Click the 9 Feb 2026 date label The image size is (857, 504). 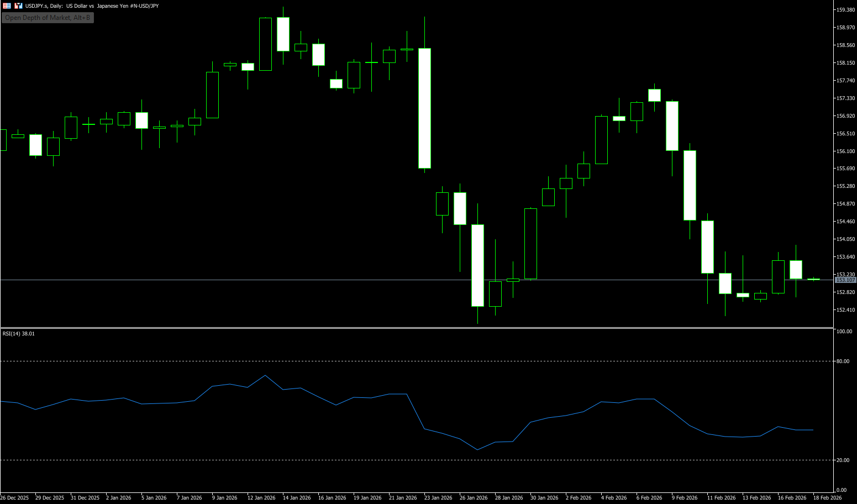pyautogui.click(x=685, y=498)
